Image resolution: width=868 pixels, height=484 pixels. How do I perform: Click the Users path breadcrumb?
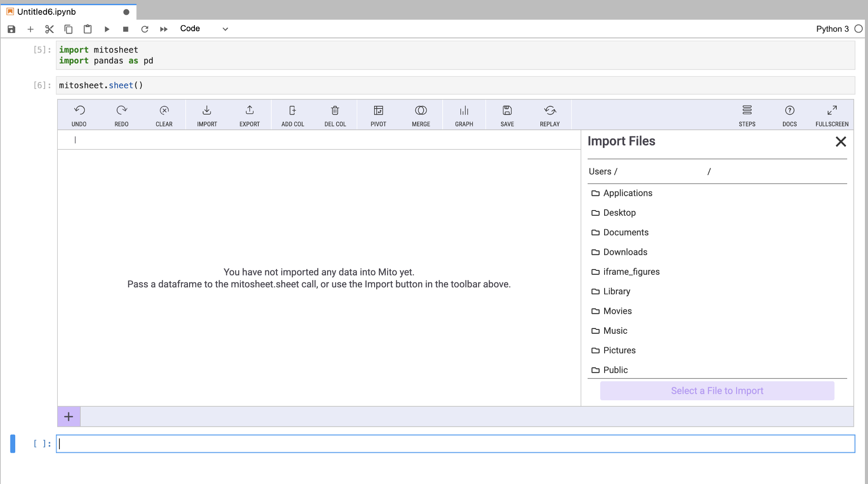600,171
